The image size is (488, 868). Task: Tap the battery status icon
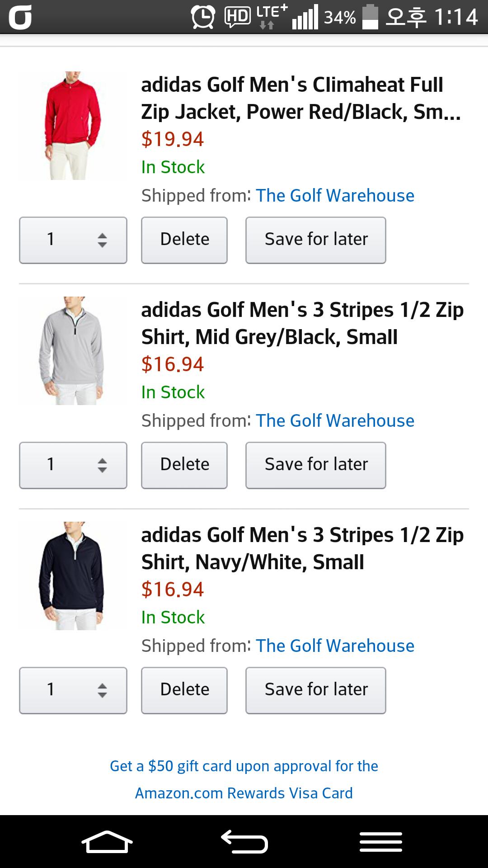370,17
